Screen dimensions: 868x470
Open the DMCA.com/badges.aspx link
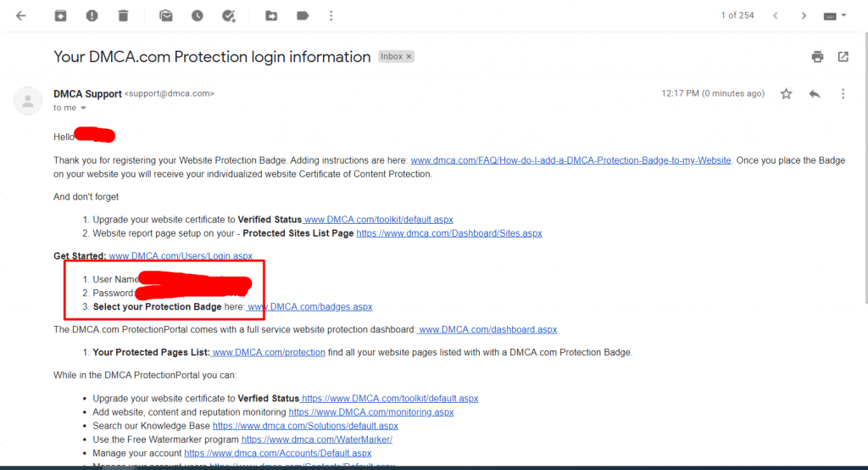(x=309, y=306)
